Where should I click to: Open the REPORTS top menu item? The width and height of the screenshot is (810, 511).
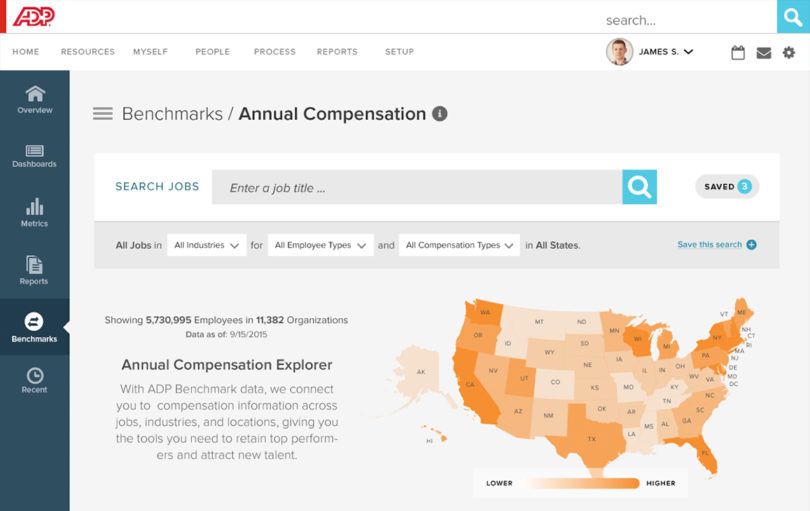pyautogui.click(x=337, y=52)
